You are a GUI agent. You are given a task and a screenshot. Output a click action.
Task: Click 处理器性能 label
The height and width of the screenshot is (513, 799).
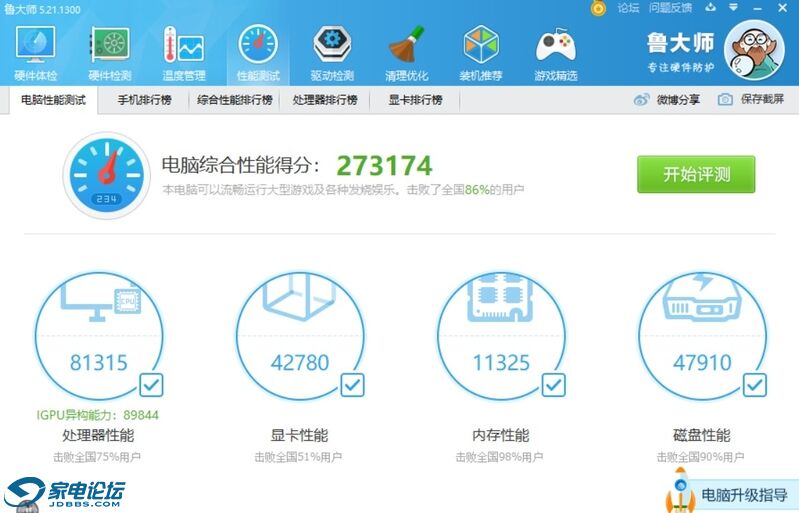pyautogui.click(x=98, y=435)
